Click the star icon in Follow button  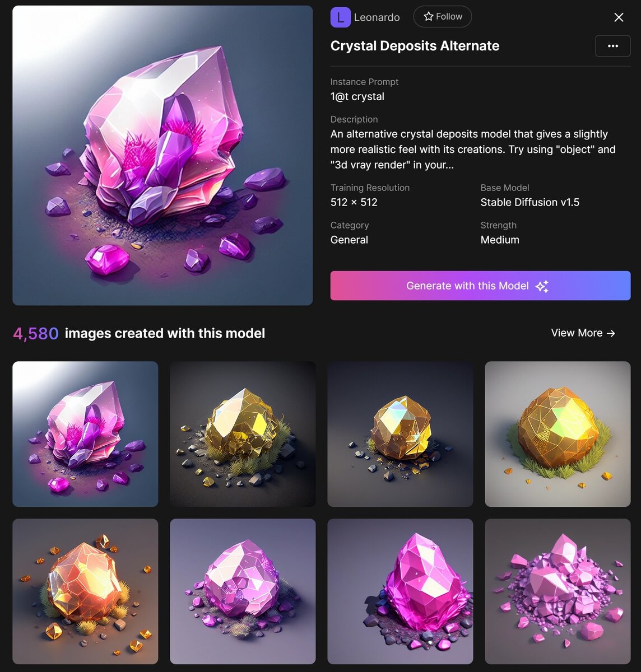(429, 16)
